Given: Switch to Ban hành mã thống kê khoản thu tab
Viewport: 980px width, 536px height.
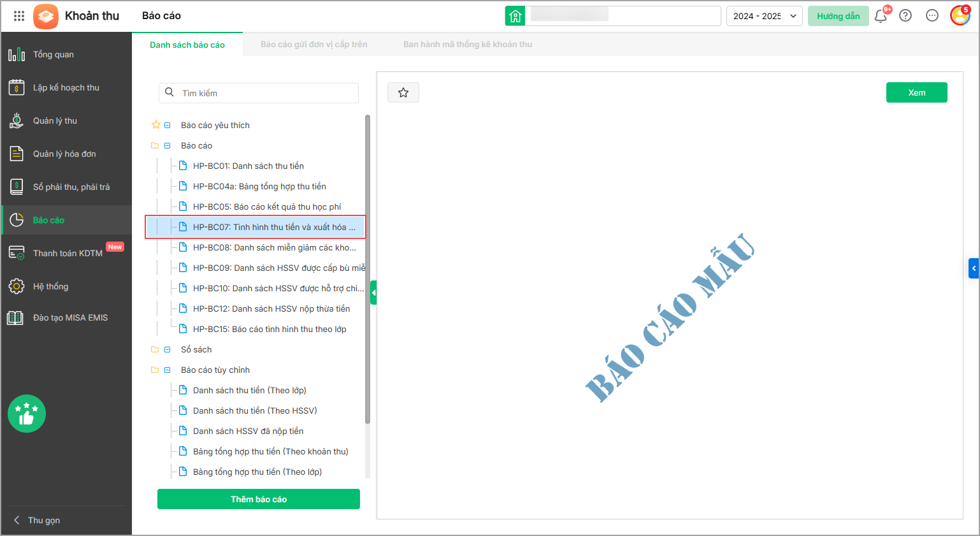Looking at the screenshot, I should click(468, 45).
